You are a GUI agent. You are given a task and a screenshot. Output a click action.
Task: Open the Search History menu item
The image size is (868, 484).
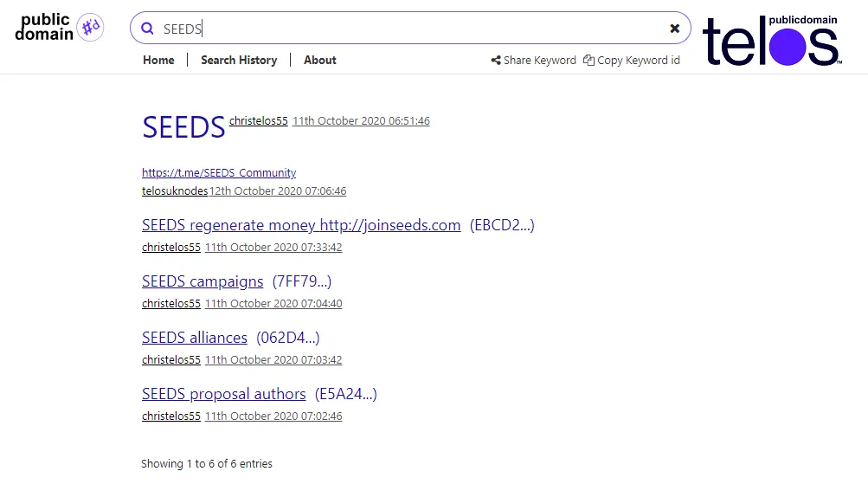[x=239, y=60]
